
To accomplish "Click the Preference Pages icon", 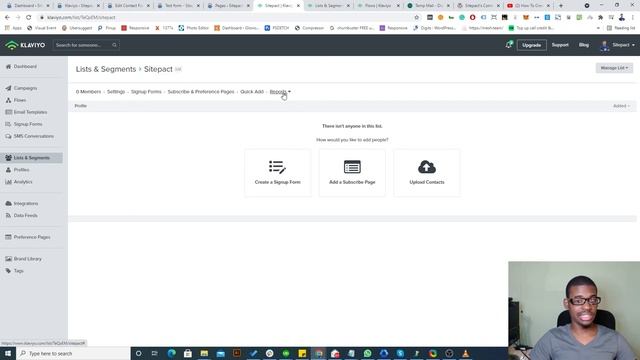I will pyautogui.click(x=8, y=237).
